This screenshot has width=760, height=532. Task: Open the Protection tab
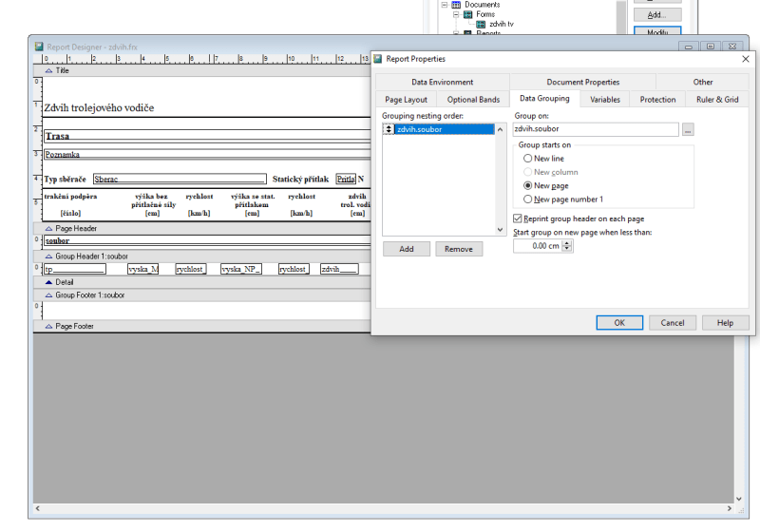pos(657,100)
